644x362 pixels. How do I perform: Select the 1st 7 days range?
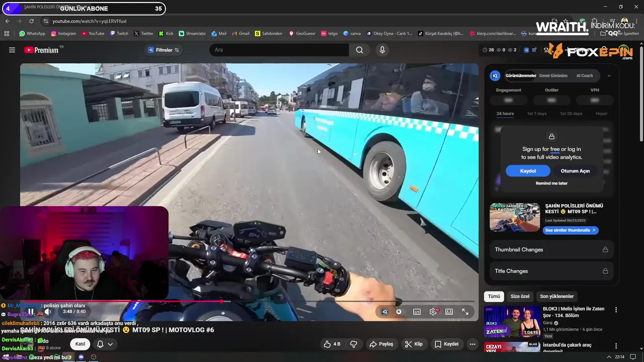pyautogui.click(x=537, y=114)
